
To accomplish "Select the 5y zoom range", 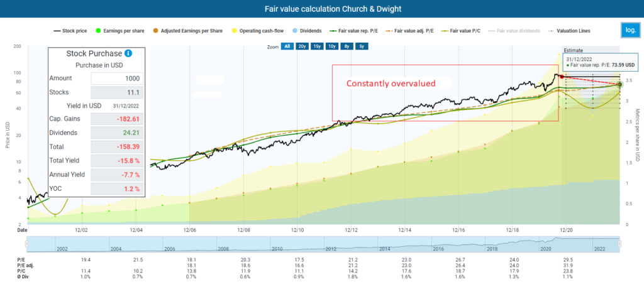I will [x=362, y=46].
